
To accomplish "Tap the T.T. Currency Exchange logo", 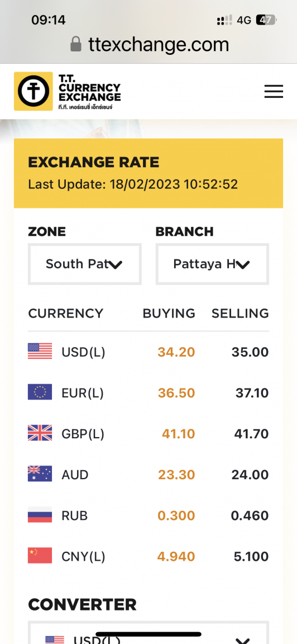I will (x=68, y=91).
